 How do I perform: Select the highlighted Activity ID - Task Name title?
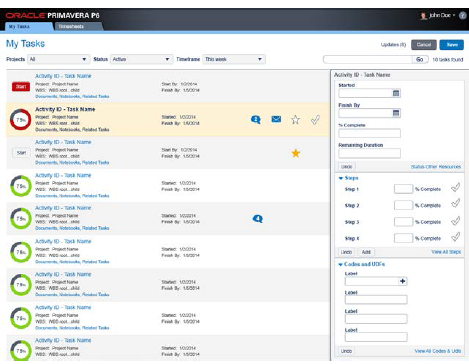pyautogui.click(x=65, y=109)
